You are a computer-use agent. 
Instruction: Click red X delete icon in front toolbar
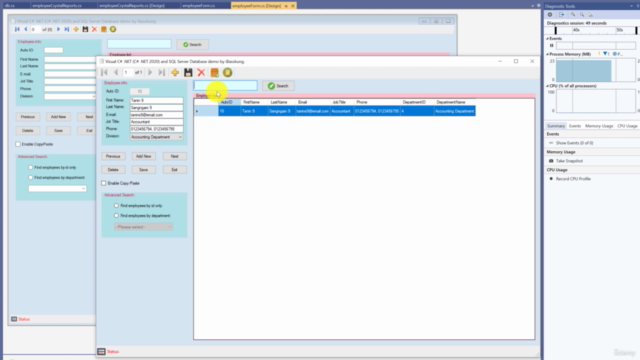(201, 73)
